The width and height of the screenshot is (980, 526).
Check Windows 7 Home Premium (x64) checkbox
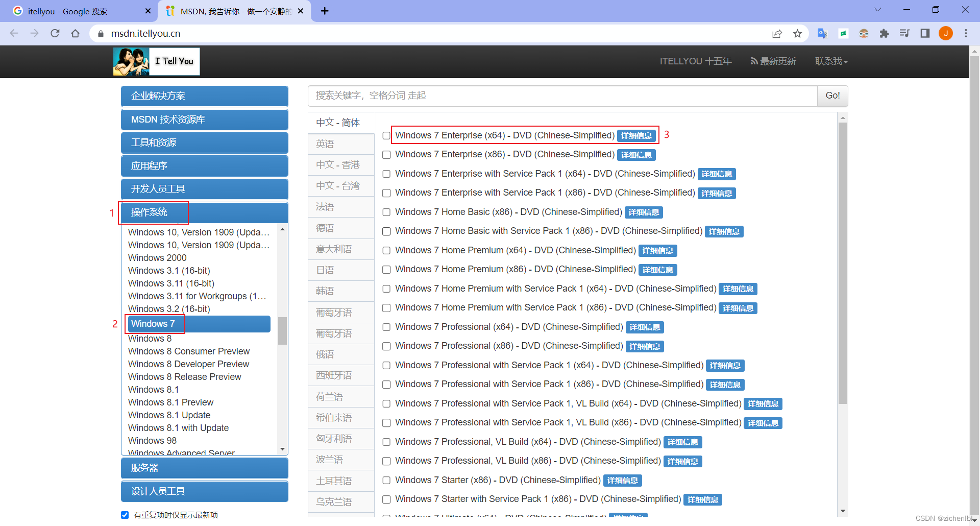(386, 251)
